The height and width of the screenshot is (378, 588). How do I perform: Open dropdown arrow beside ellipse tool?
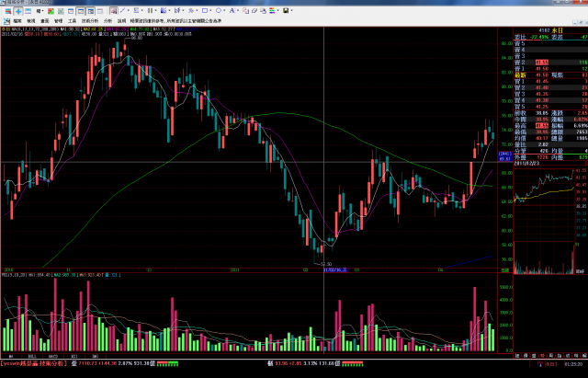[224, 10]
